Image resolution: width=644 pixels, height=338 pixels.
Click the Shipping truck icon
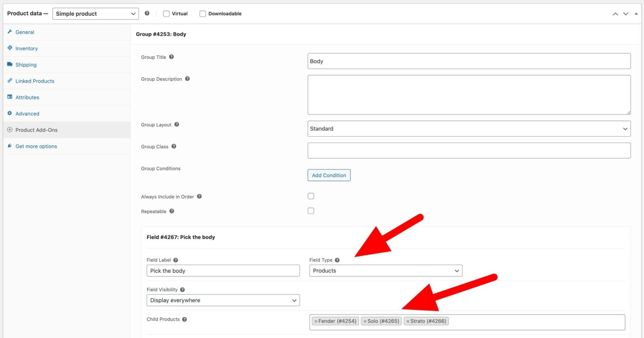(x=10, y=64)
